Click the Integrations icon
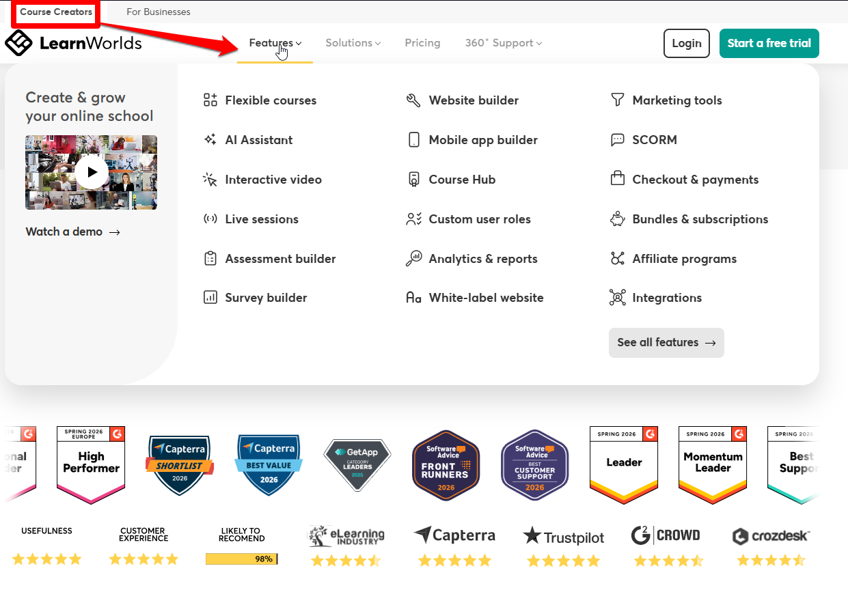Image resolution: width=848 pixels, height=616 pixels. [x=617, y=298]
